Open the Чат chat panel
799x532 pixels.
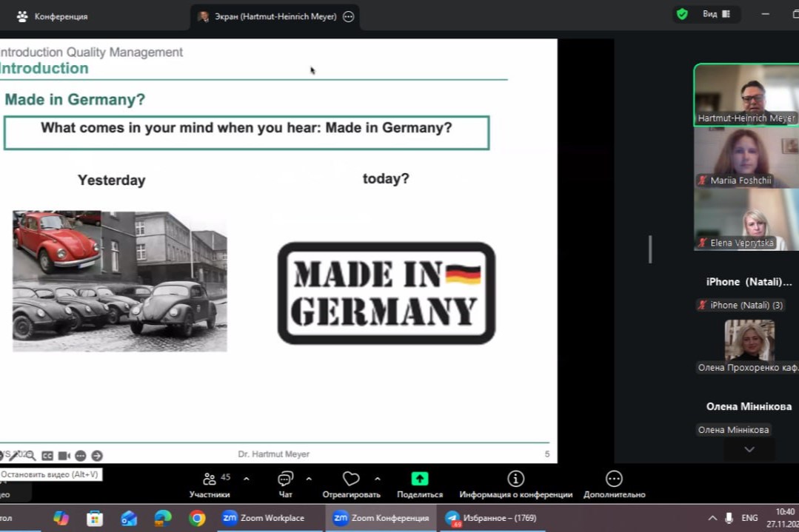285,479
